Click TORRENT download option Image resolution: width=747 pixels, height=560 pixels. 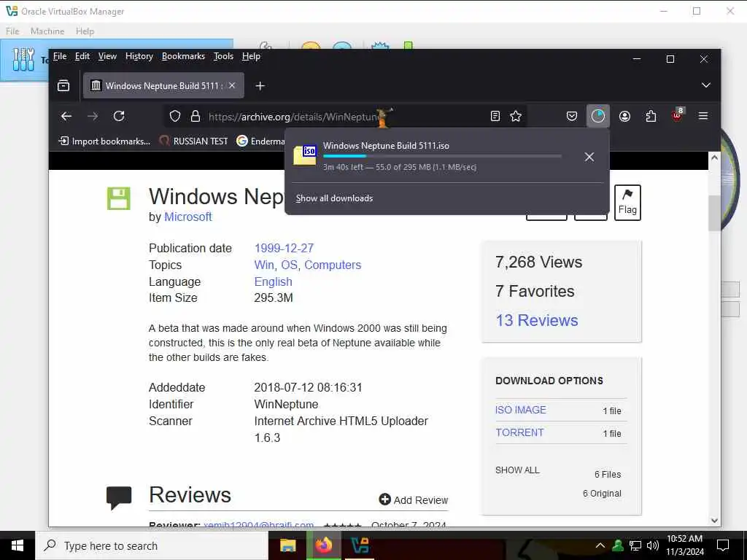pyautogui.click(x=519, y=432)
